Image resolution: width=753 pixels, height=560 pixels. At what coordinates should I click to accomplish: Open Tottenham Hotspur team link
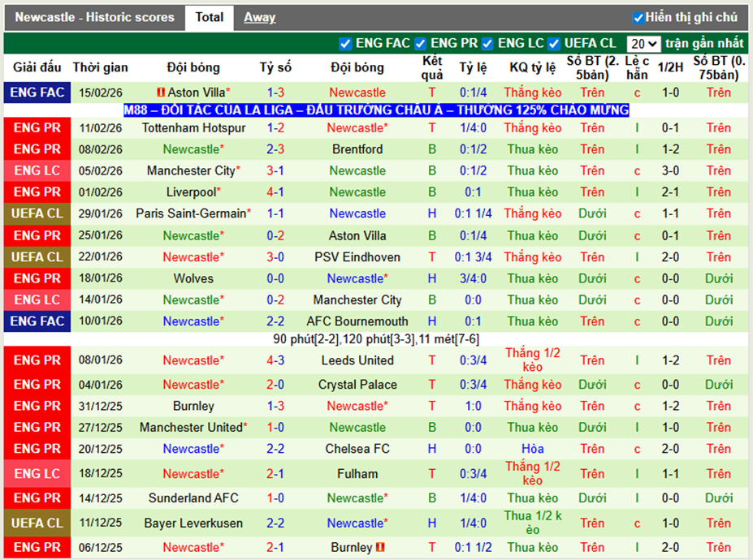tap(193, 128)
